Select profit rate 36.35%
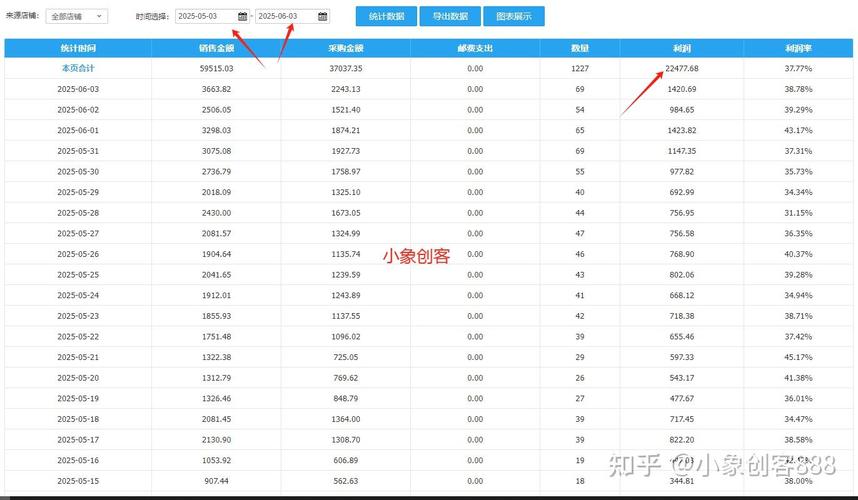The width and height of the screenshot is (858, 500). [798, 234]
